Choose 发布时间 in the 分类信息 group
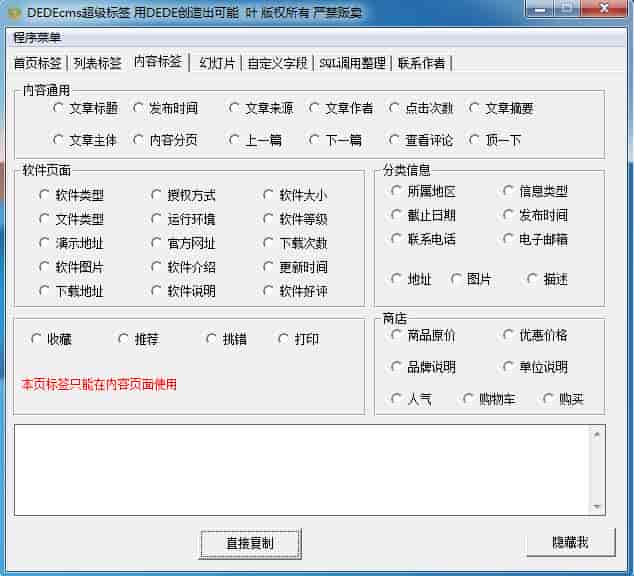 point(535,215)
